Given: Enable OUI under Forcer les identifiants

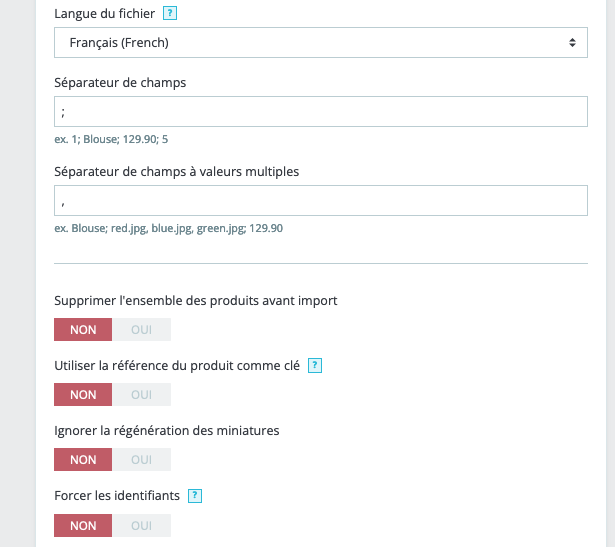Looking at the screenshot, I should point(141,525).
